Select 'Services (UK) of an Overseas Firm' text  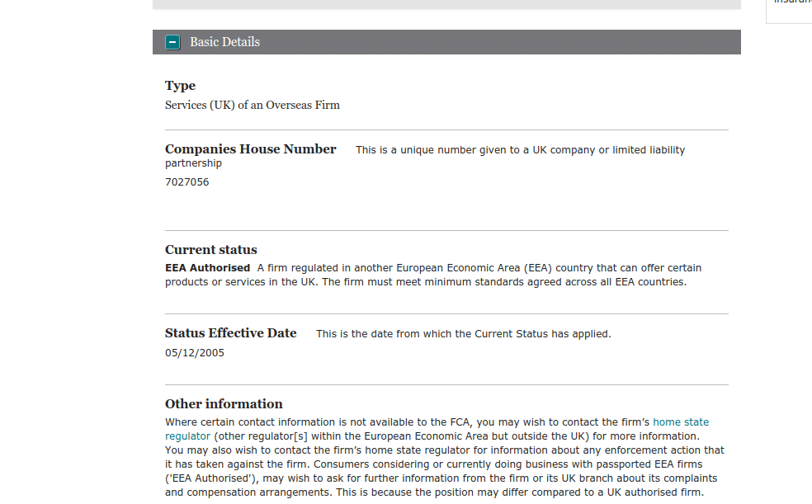pyautogui.click(x=252, y=106)
